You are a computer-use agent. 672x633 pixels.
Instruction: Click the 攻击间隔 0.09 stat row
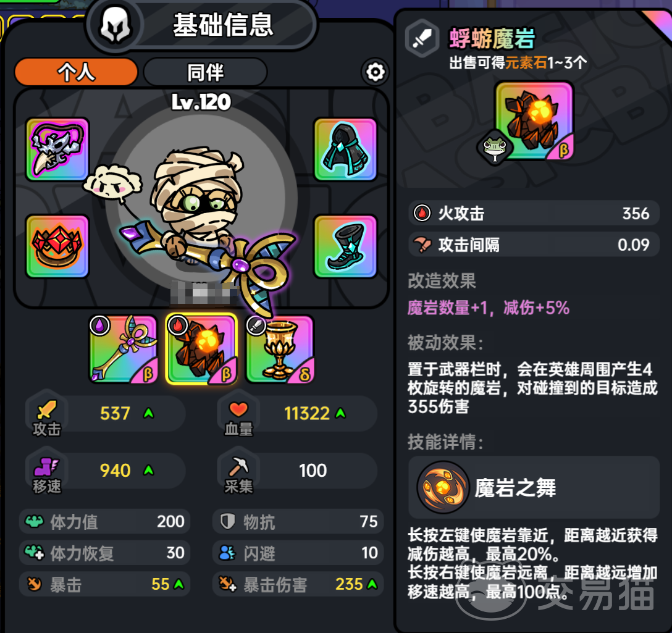(x=534, y=245)
